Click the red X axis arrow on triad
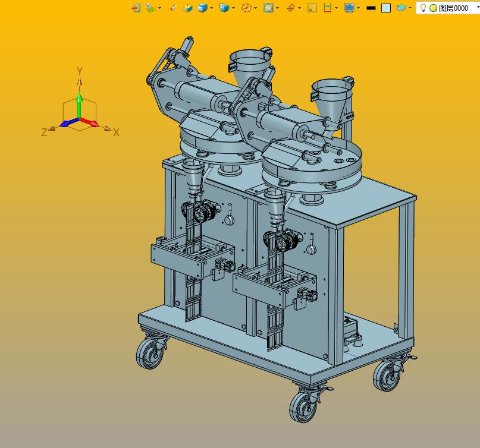 click(x=90, y=122)
